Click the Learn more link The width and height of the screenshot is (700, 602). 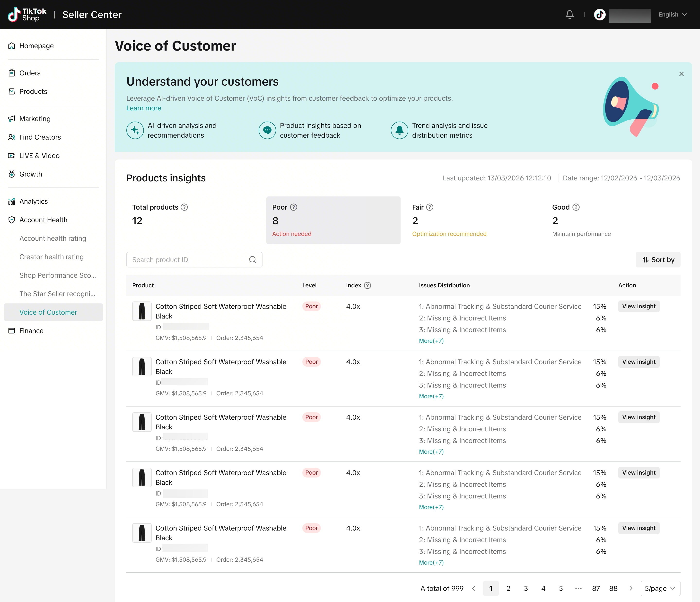tap(144, 108)
